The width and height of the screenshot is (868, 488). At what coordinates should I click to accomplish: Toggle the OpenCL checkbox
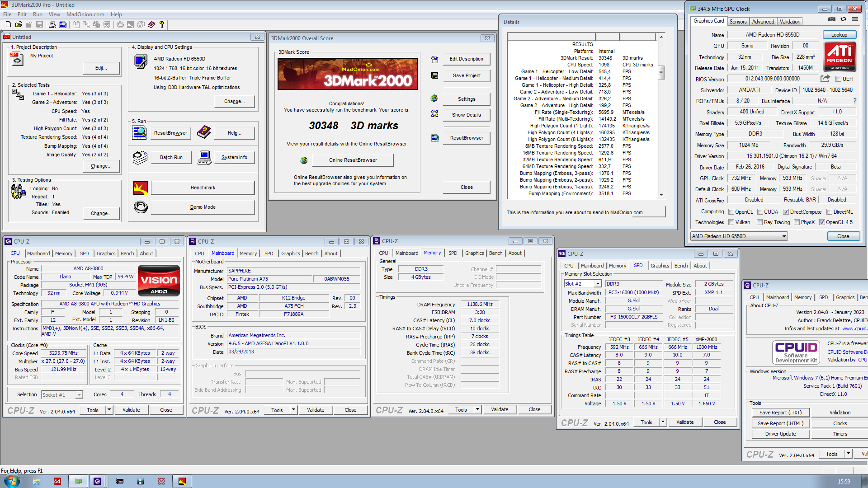[x=731, y=211]
